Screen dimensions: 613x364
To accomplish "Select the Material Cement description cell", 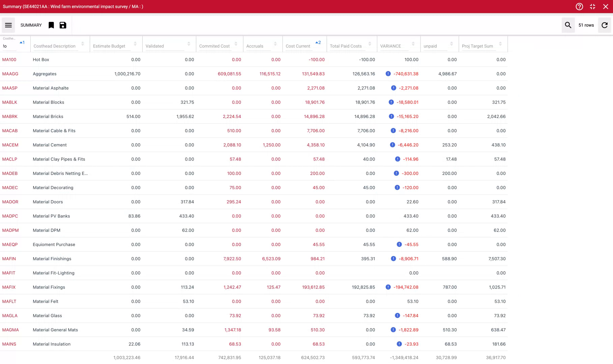I will coord(50,145).
